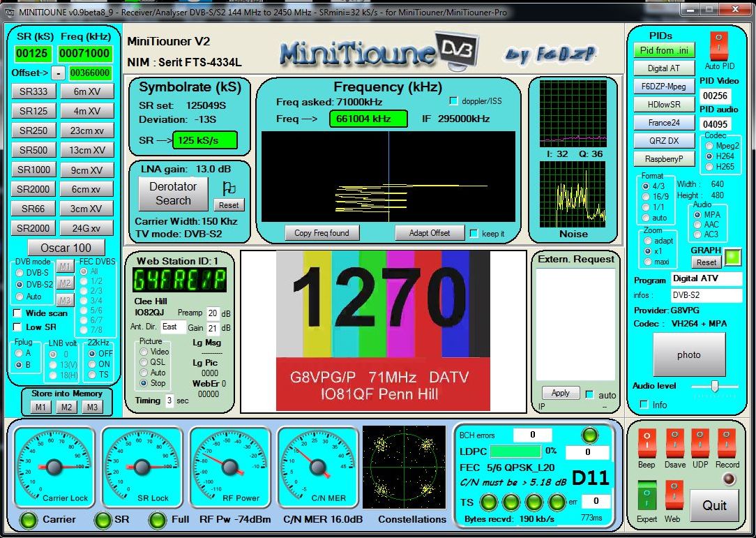Click the Offset value field
The image size is (756, 538).
[90, 73]
